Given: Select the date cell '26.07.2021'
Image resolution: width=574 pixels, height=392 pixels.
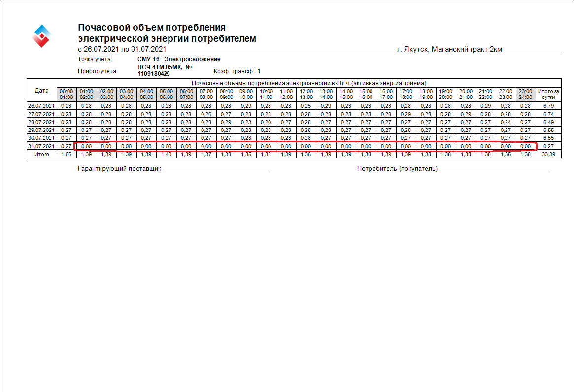Looking at the screenshot, I should click(41, 106).
